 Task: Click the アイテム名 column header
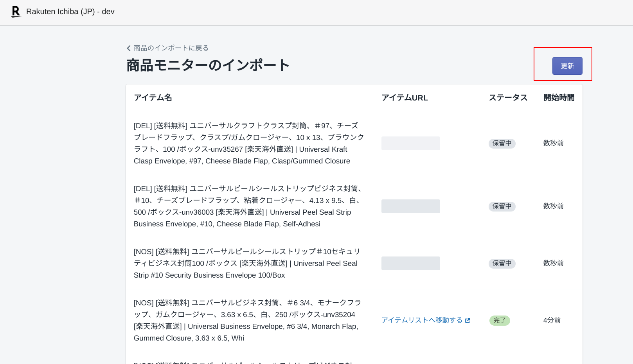[x=153, y=98]
